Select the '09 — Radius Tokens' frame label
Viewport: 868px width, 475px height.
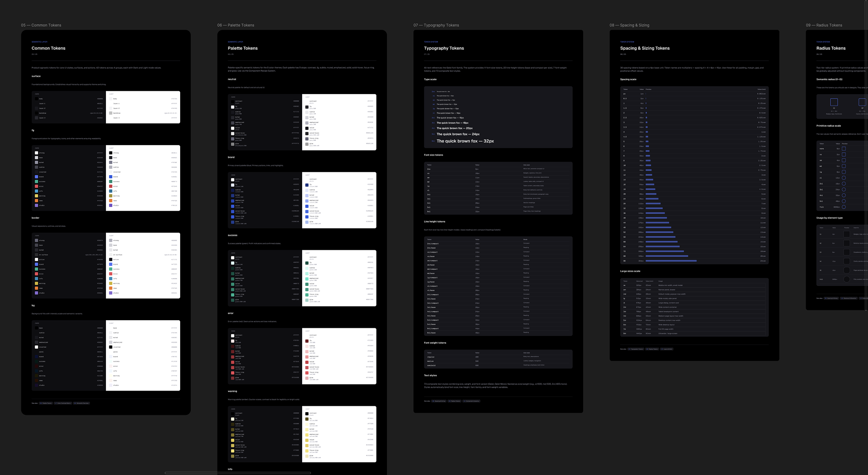824,25
